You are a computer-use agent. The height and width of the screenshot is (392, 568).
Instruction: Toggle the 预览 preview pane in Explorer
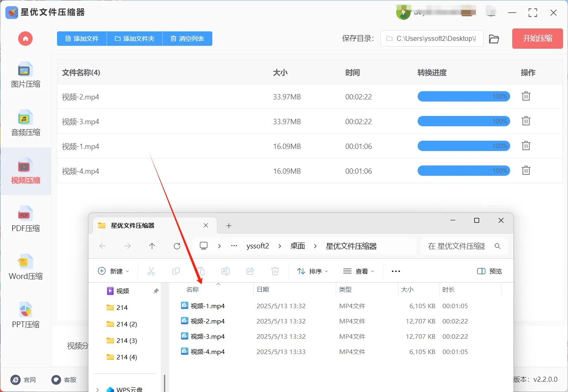pyautogui.click(x=489, y=271)
